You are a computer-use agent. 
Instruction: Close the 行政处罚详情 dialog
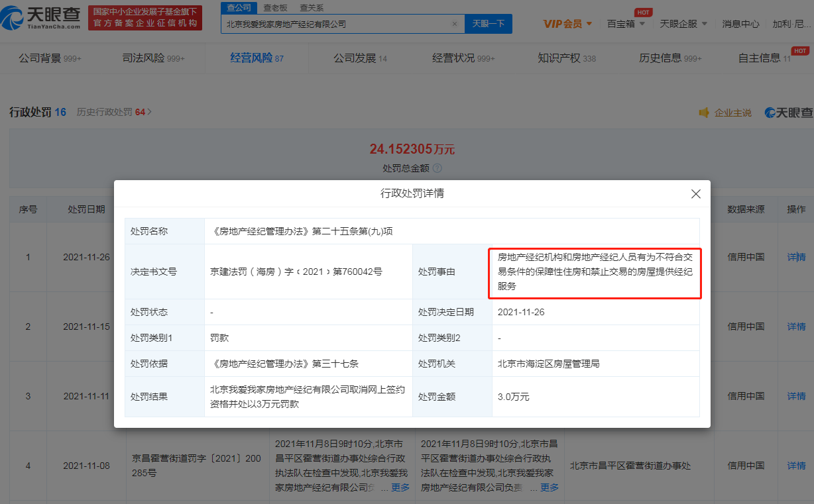(x=695, y=194)
